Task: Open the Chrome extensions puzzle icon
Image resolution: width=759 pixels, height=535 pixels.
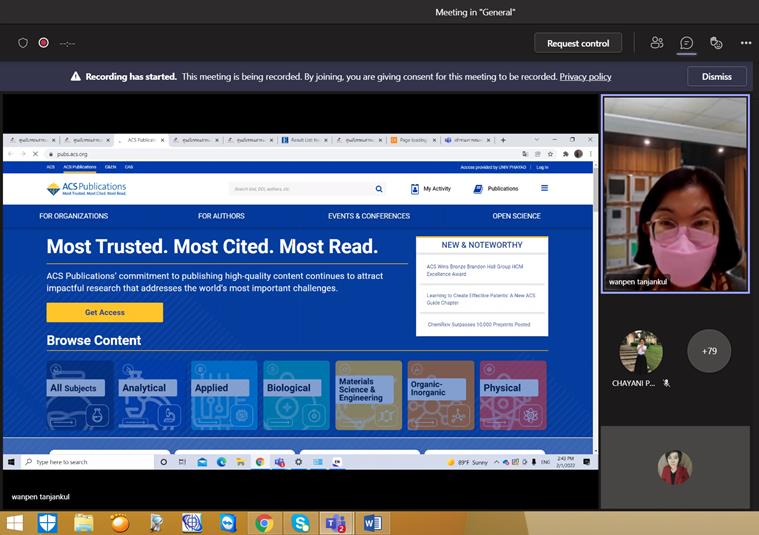Action: pos(565,154)
